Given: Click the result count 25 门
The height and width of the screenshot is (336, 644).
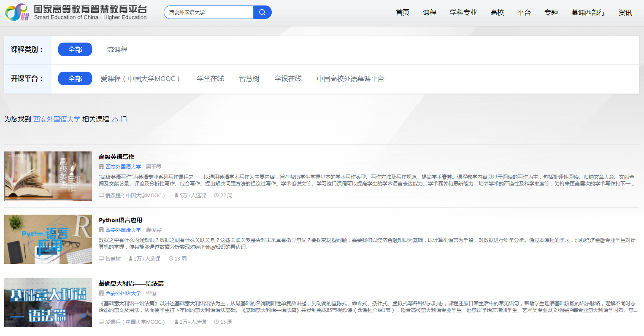Looking at the screenshot, I should (x=119, y=119).
